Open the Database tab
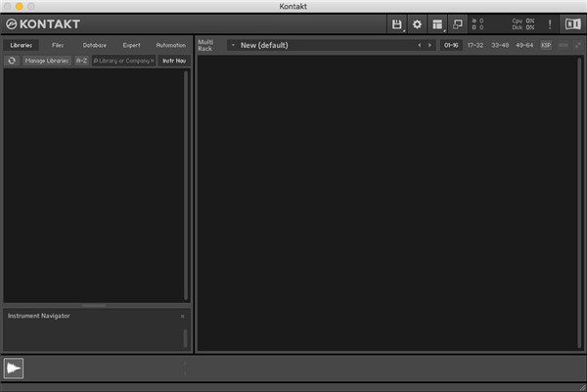 pos(95,45)
